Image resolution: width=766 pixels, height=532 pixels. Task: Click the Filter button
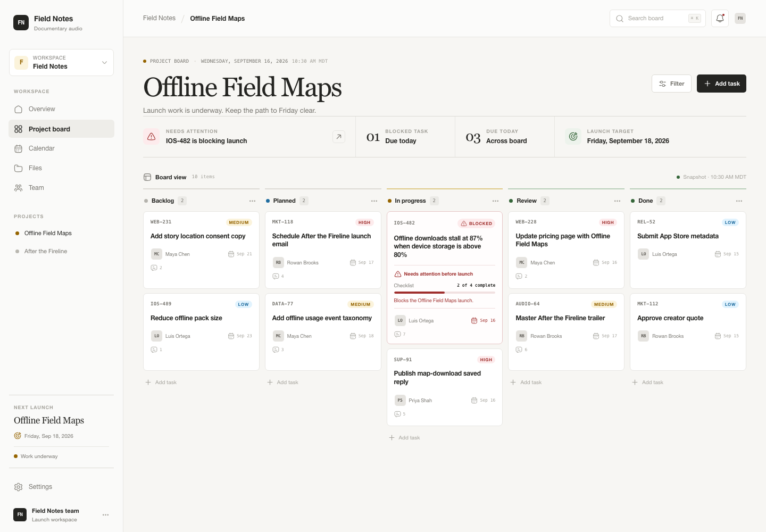click(671, 84)
